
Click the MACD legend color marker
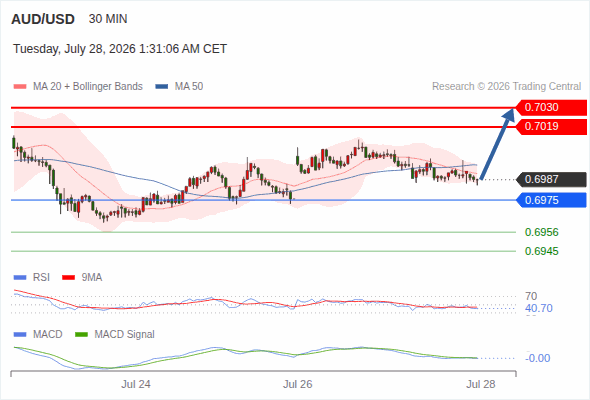coord(20,335)
